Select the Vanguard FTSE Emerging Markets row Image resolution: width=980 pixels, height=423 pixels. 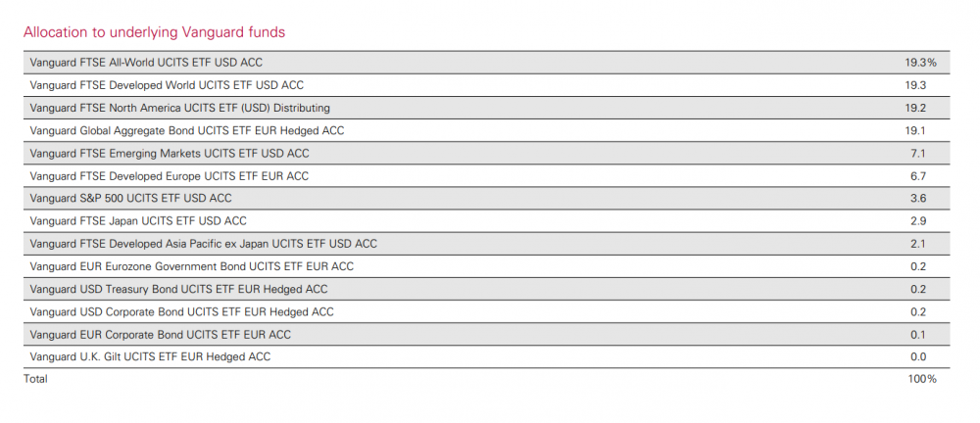[x=480, y=153]
